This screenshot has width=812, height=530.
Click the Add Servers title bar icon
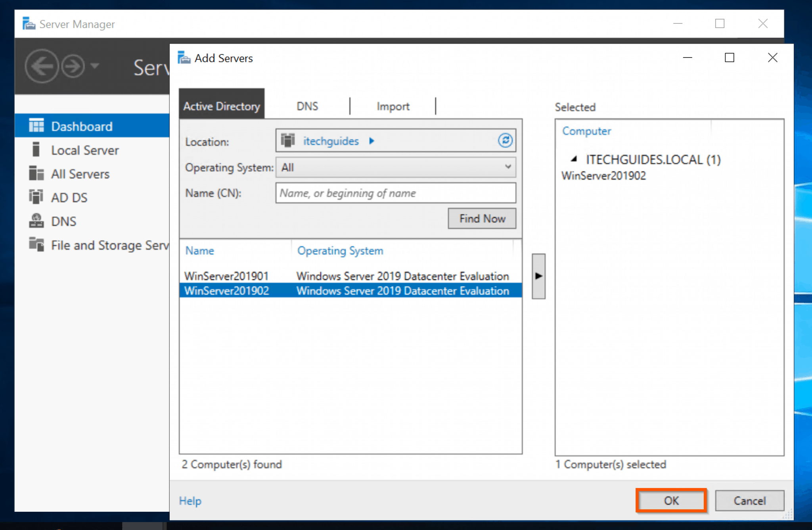[x=184, y=58]
